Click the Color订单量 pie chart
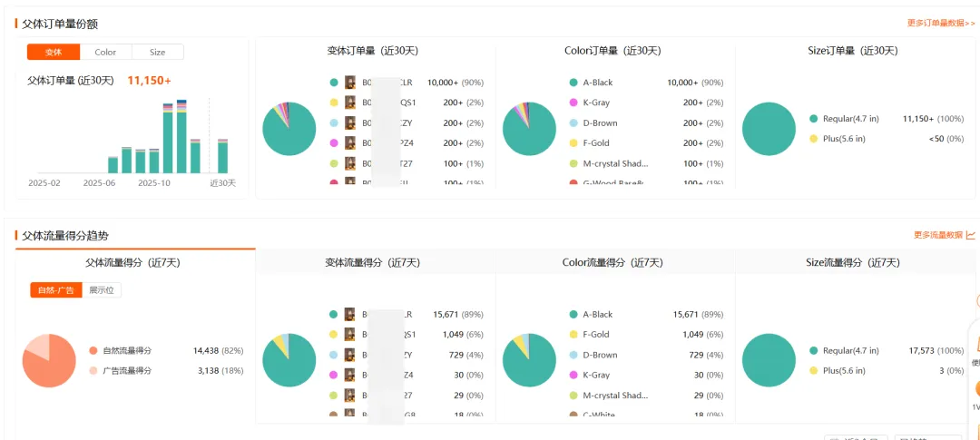This screenshot has width=980, height=440. click(529, 129)
